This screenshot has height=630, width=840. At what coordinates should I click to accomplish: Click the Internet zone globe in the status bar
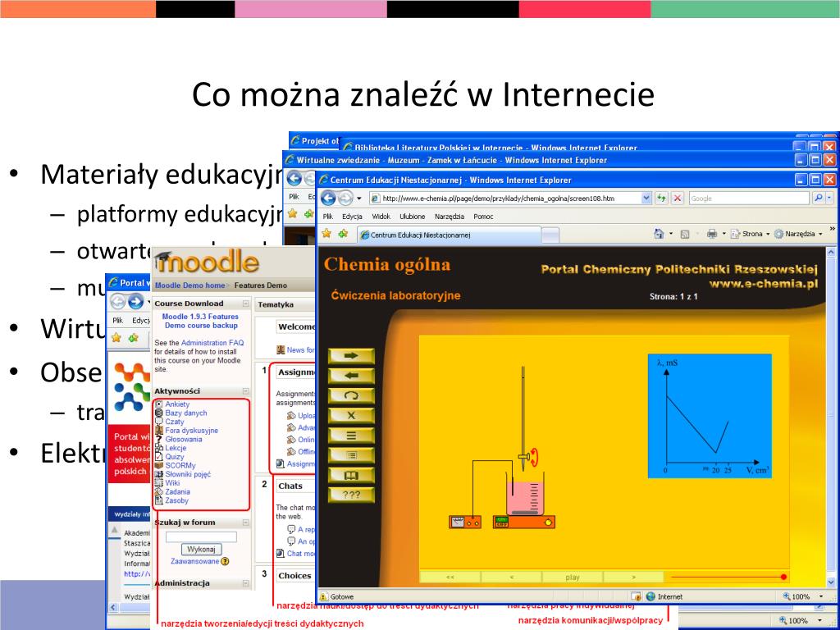pos(651,596)
